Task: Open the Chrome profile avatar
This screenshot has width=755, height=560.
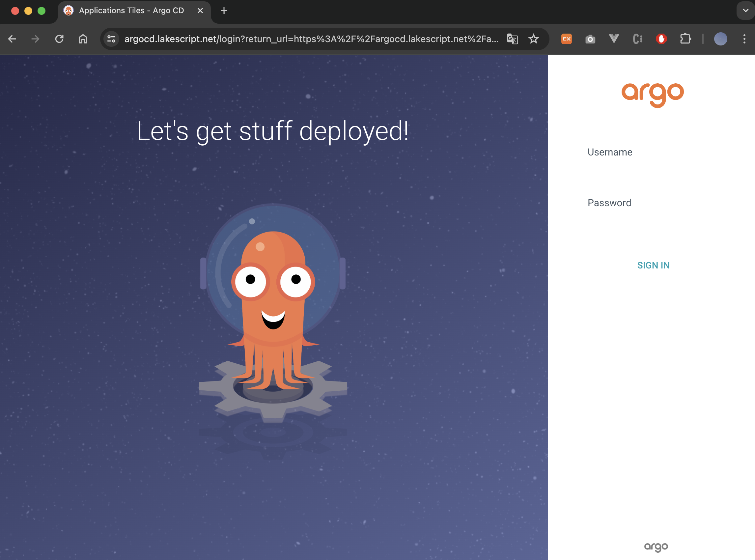Action: click(720, 39)
